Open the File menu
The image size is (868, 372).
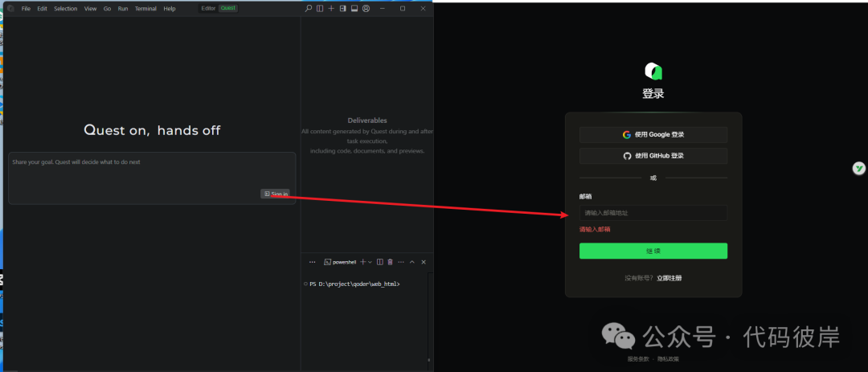point(26,8)
